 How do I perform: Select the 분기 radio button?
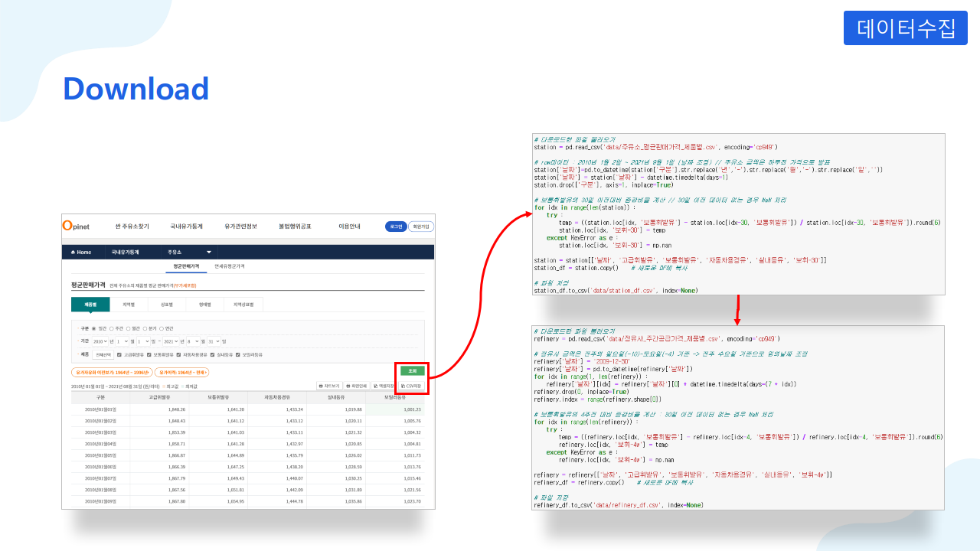pos(145,328)
